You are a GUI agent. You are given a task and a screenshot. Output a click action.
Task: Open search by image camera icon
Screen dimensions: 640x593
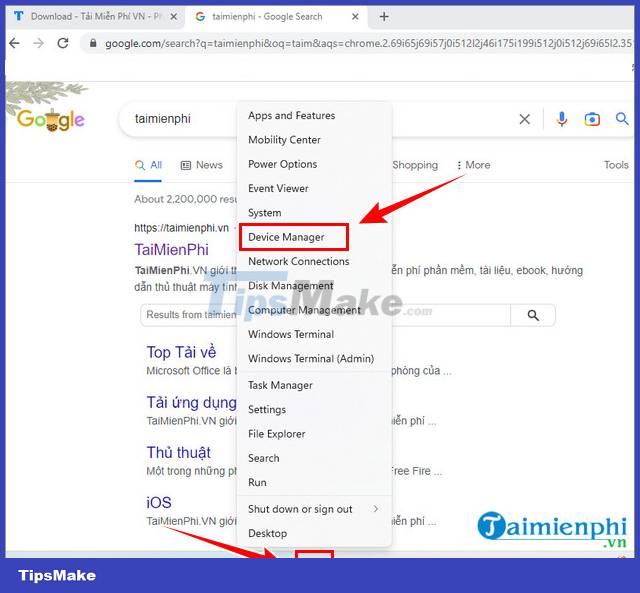click(592, 119)
